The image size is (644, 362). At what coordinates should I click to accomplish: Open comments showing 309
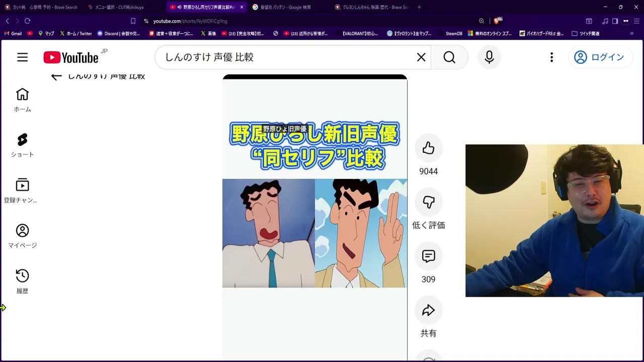pos(428,256)
